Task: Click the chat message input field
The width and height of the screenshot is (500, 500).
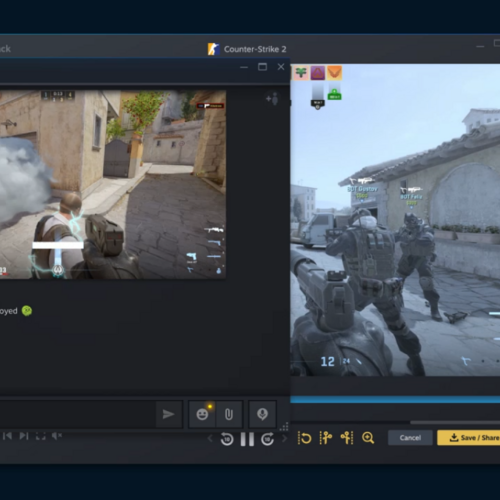Action: (x=77, y=414)
